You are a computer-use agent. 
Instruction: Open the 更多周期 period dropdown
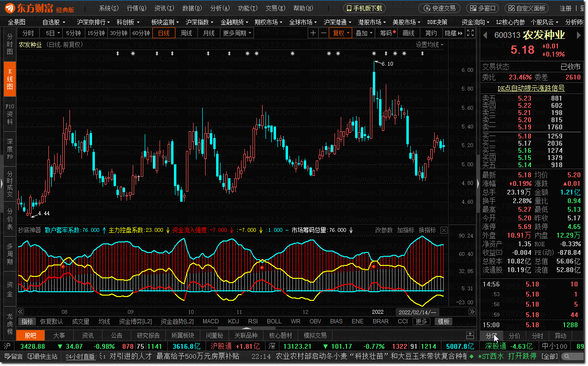pyautogui.click(x=237, y=33)
